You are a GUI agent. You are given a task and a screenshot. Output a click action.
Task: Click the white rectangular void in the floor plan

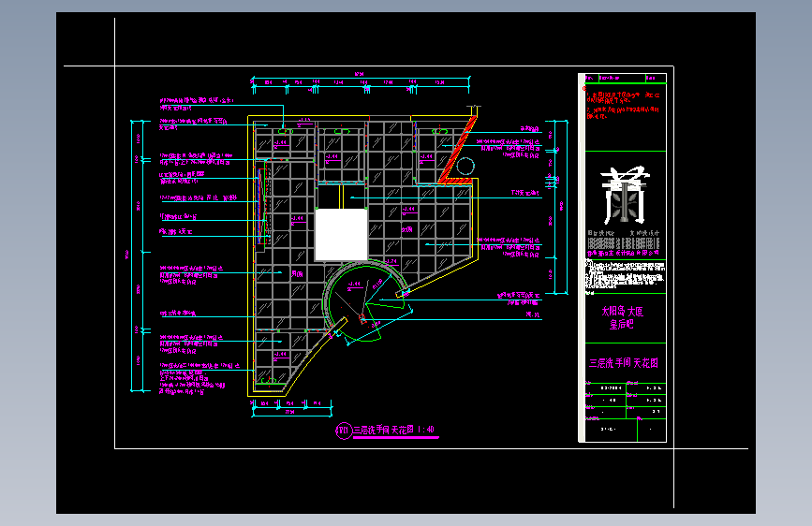(341, 235)
